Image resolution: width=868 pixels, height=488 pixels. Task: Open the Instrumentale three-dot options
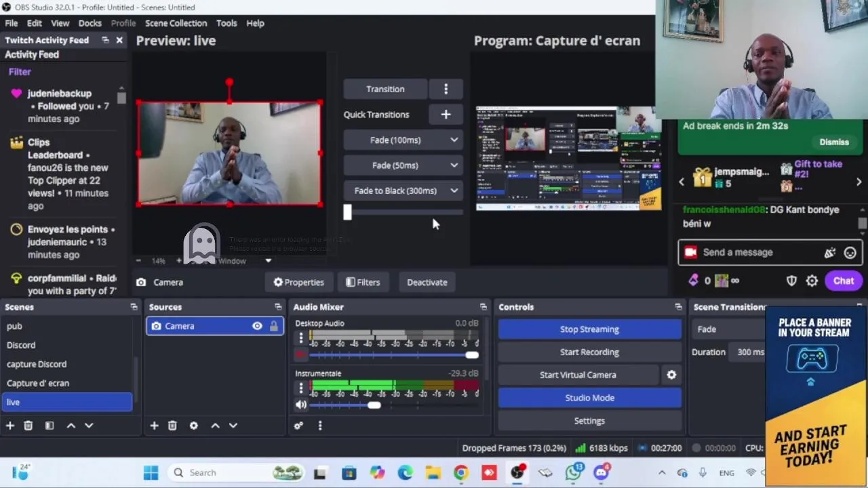pos(301,388)
